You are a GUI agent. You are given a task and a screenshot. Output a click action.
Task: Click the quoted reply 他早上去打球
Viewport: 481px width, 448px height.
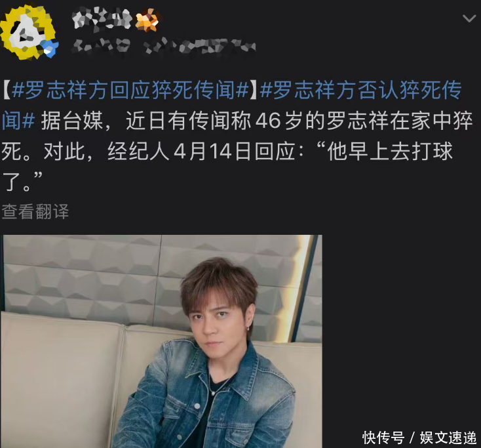pos(390,152)
